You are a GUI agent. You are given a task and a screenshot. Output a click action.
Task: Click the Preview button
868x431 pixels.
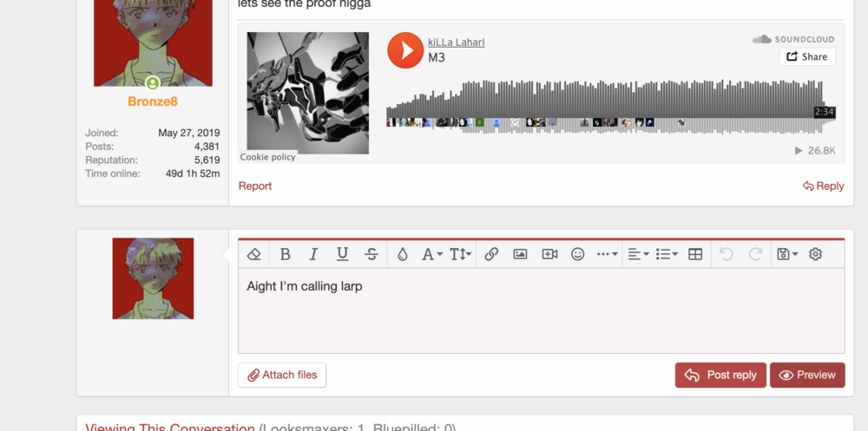coord(807,375)
